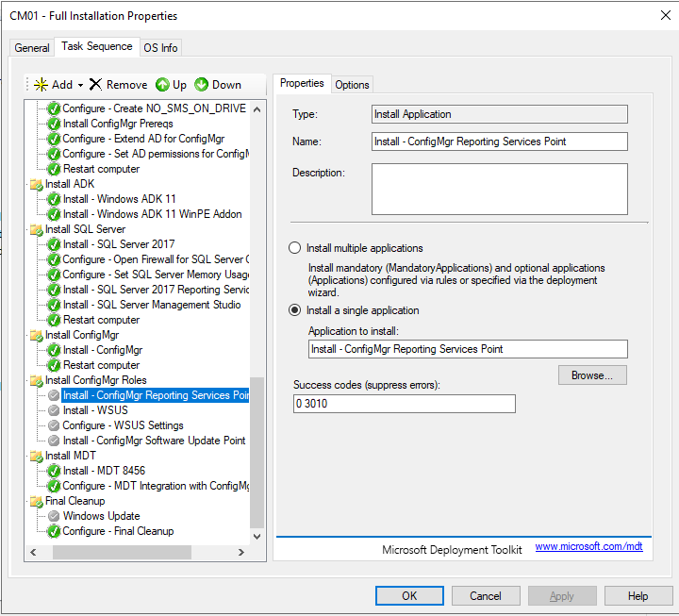The height and width of the screenshot is (616, 679).
Task: Click the Success codes input field
Action: 404,404
